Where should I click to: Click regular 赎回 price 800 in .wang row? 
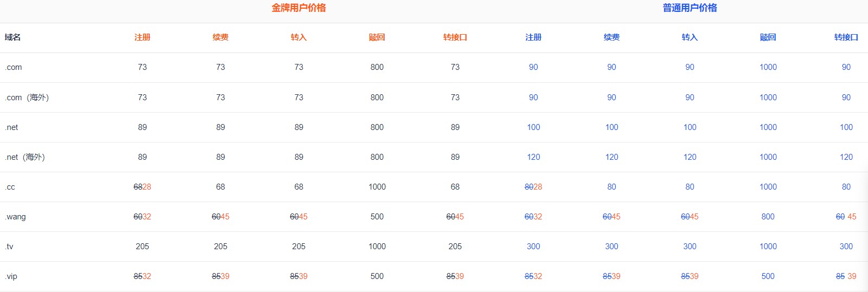point(768,217)
